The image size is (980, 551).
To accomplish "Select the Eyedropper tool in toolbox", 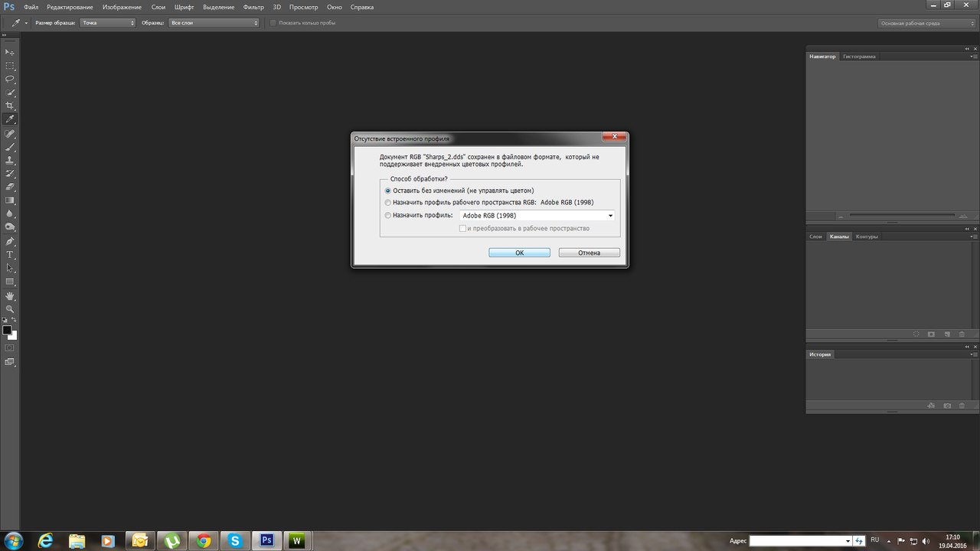I will click(10, 119).
